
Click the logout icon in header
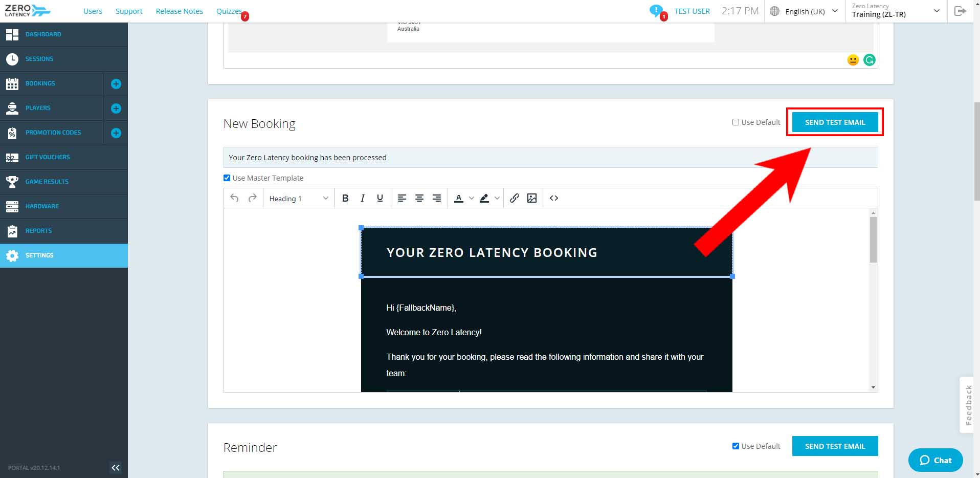click(960, 11)
